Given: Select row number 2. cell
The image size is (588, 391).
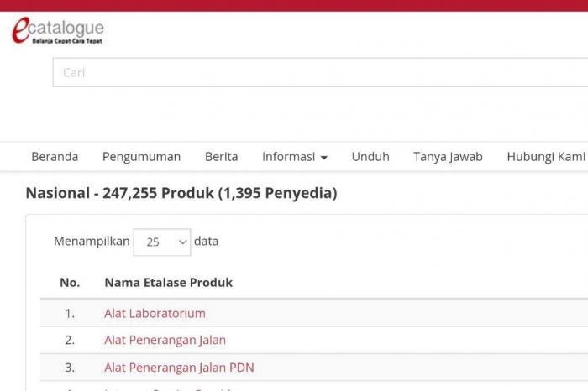Looking at the screenshot, I should [x=70, y=340].
